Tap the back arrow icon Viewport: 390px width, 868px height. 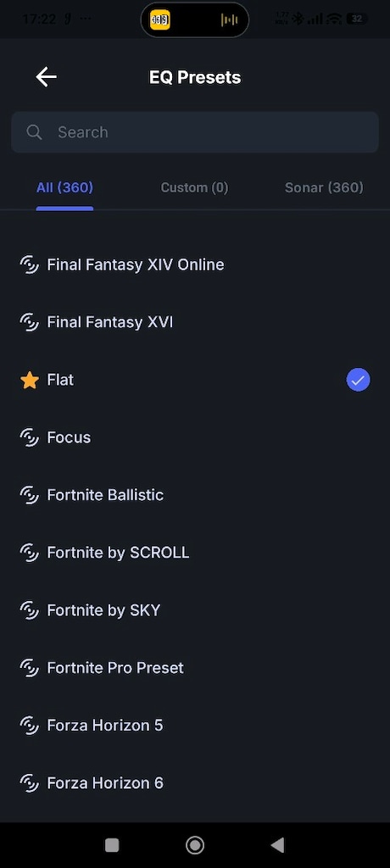[46, 77]
